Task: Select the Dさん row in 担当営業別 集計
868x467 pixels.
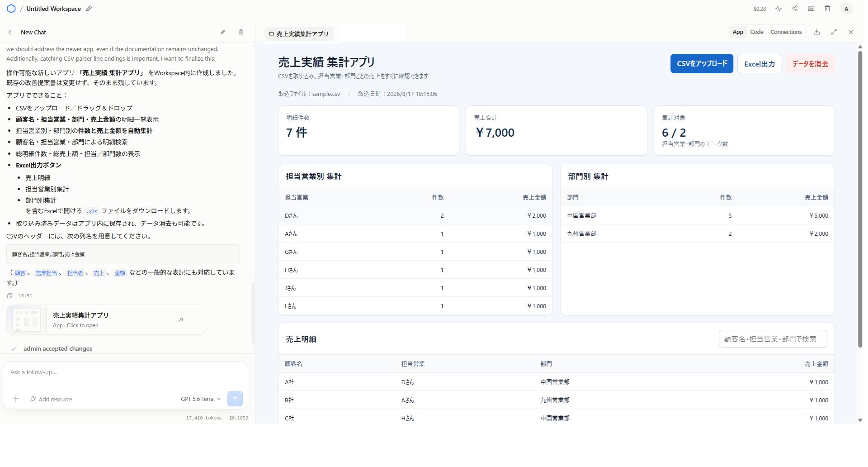Action: (x=415, y=215)
